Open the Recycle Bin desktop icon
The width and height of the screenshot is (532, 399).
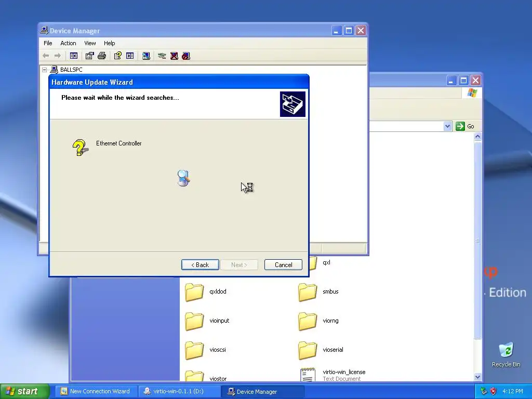pos(506,354)
